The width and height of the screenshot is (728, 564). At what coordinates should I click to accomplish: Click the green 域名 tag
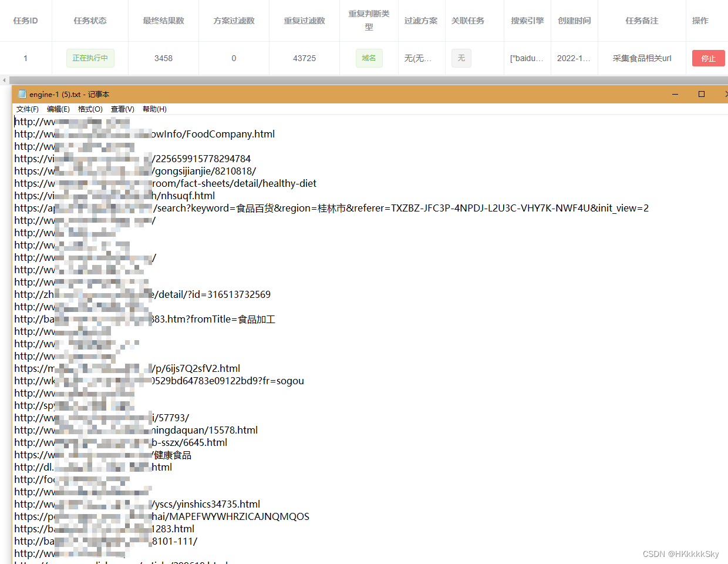pos(369,58)
